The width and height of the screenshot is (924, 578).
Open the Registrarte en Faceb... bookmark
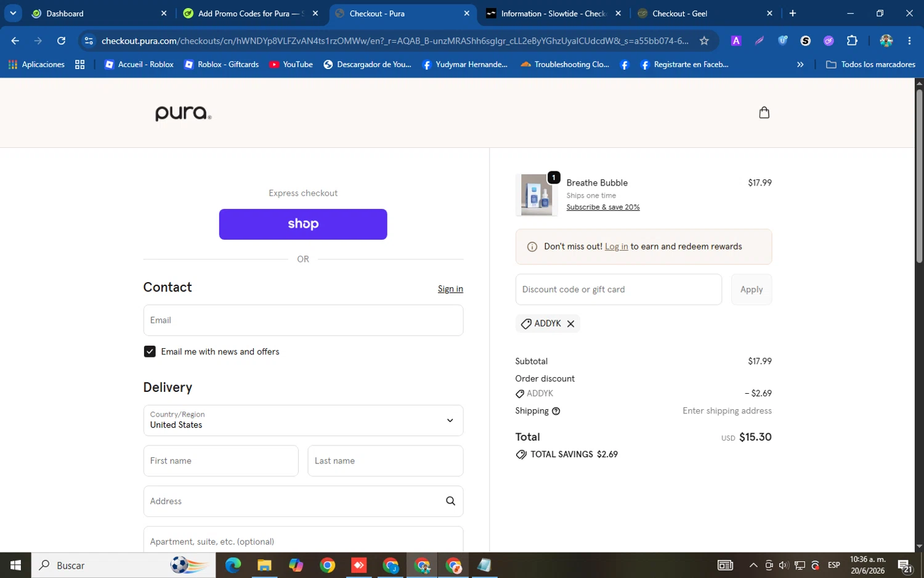click(x=684, y=64)
